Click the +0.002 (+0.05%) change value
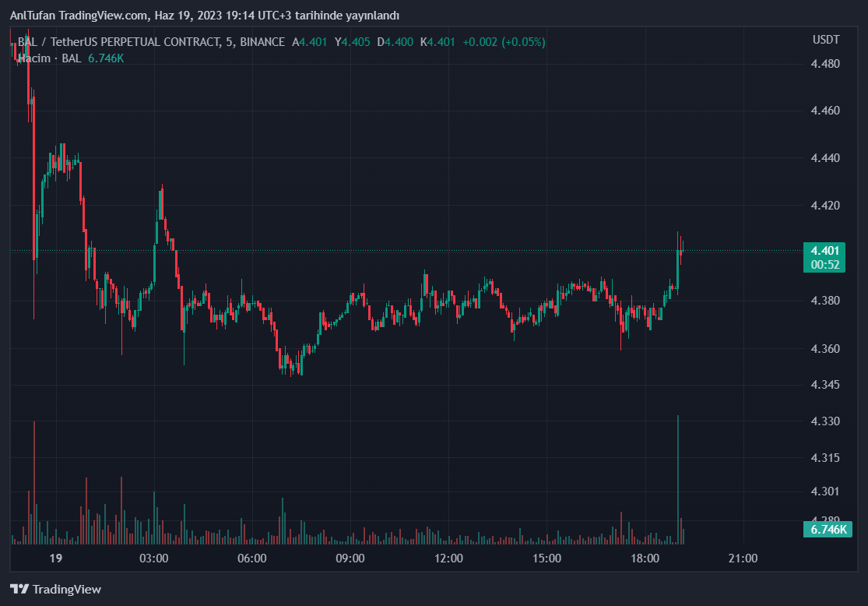The height and width of the screenshot is (606, 868). coord(504,42)
